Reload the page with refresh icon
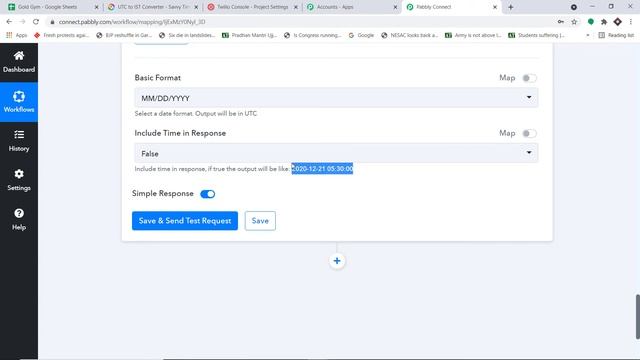 tap(36, 22)
